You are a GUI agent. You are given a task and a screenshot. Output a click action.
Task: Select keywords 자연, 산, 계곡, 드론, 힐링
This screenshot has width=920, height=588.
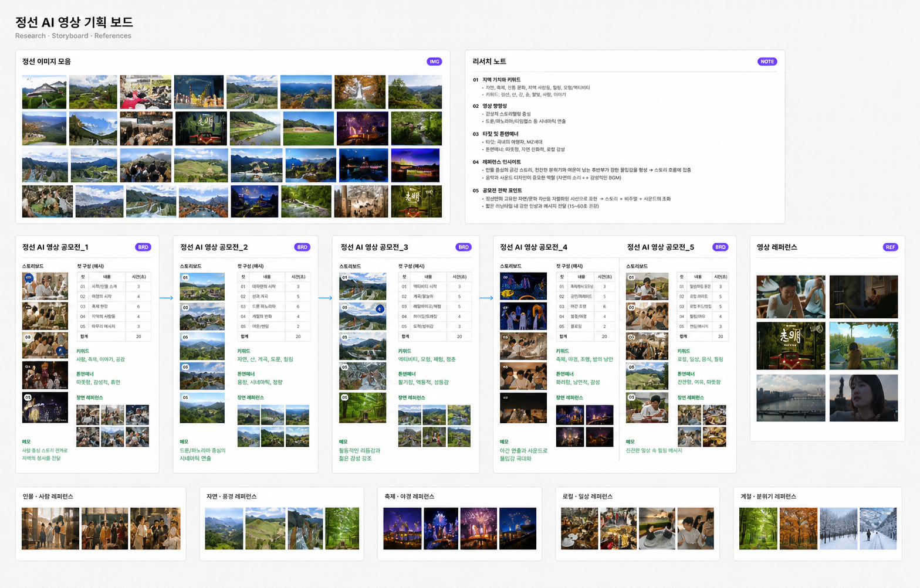click(265, 359)
